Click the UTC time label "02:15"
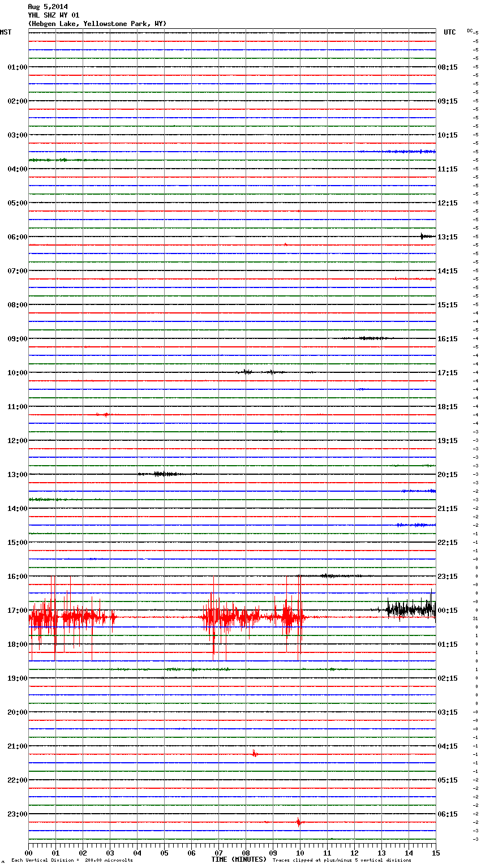The width and height of the screenshot is (481, 868). click(x=448, y=678)
